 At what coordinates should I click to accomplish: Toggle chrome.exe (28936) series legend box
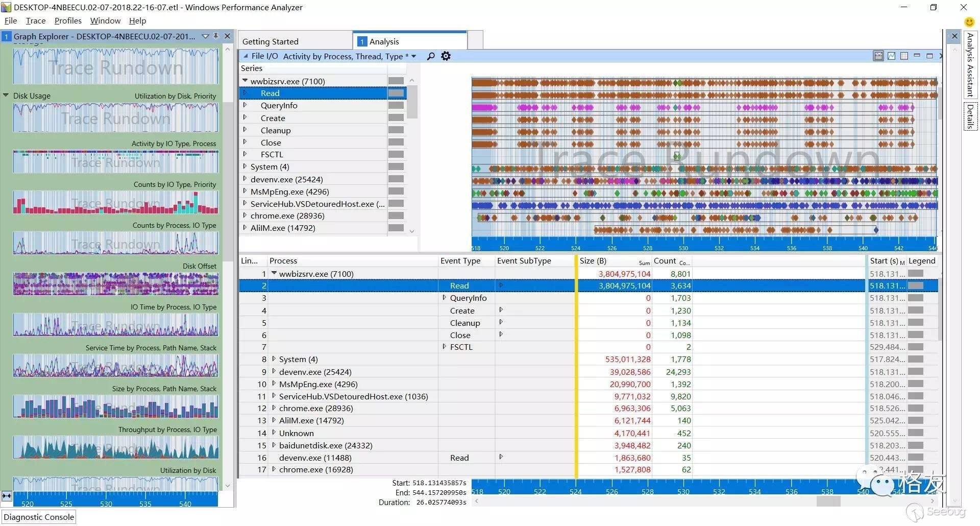point(396,216)
